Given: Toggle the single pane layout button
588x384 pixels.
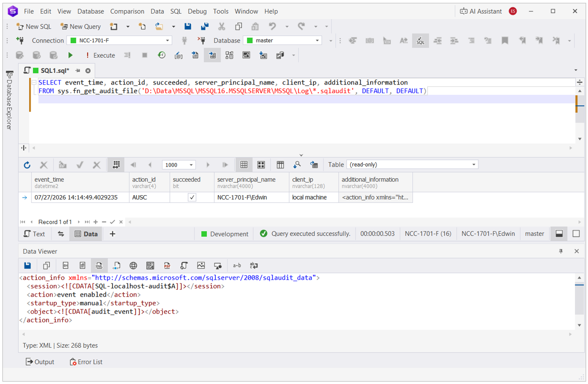Looking at the screenshot, I should click(576, 234).
